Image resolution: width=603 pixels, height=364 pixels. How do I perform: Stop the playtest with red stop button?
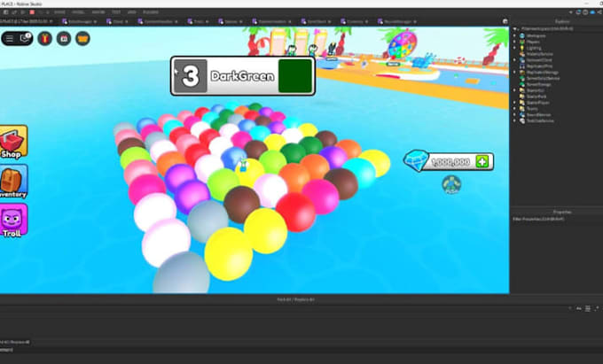pyautogui.click(x=32, y=12)
